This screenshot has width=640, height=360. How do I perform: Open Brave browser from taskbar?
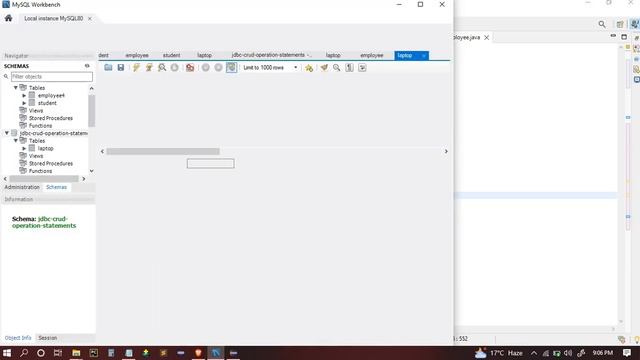(198, 353)
